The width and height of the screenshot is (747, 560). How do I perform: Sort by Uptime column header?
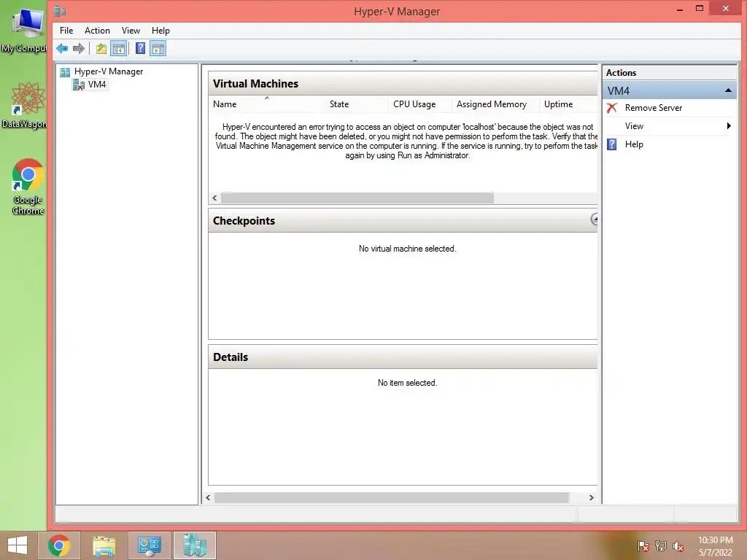point(568,104)
